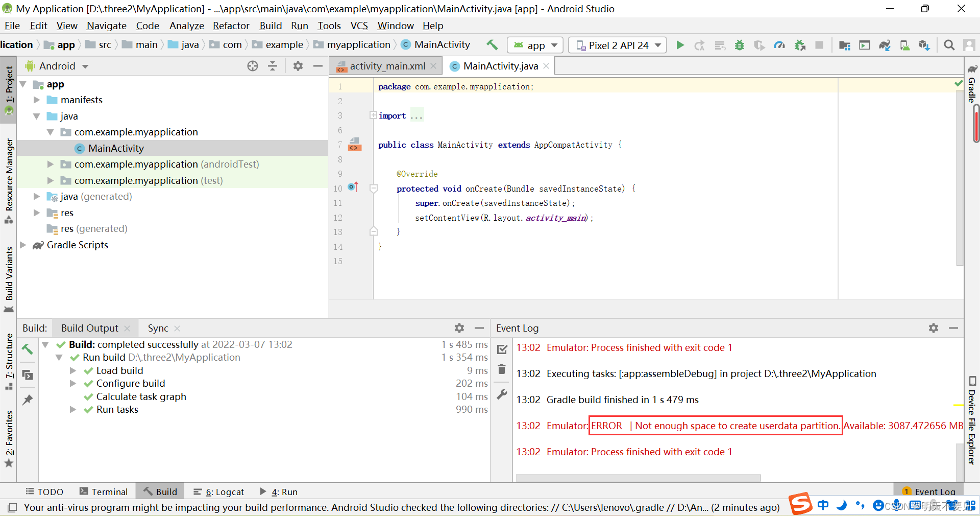Select MainActivity in the project tree
The image size is (980, 516).
coord(173,148)
